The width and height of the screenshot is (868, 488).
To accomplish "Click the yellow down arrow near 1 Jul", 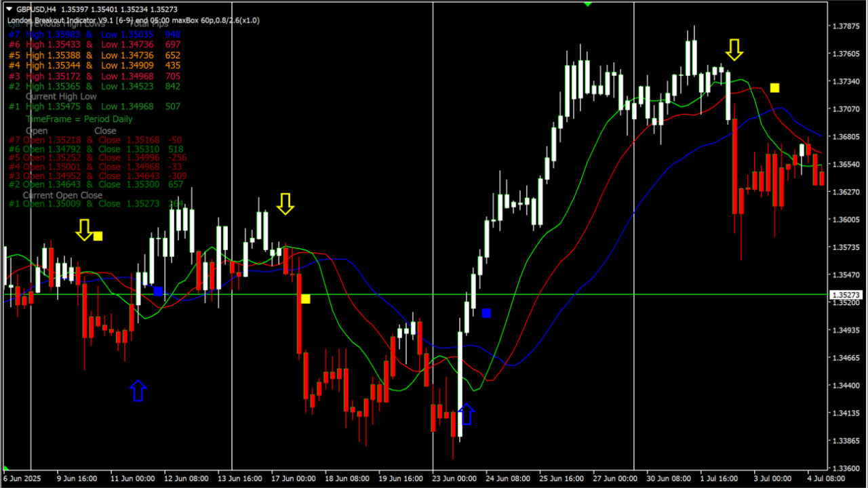I will tap(734, 49).
